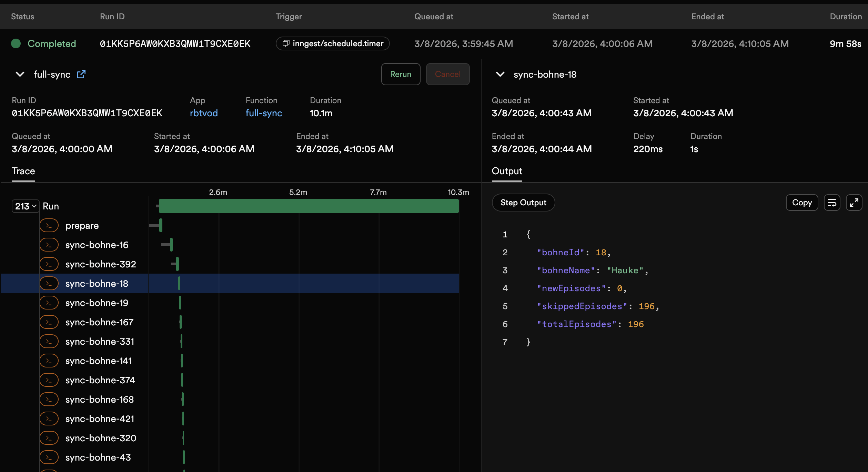This screenshot has width=868, height=472.
Task: Select the Output tab
Action: 507,171
